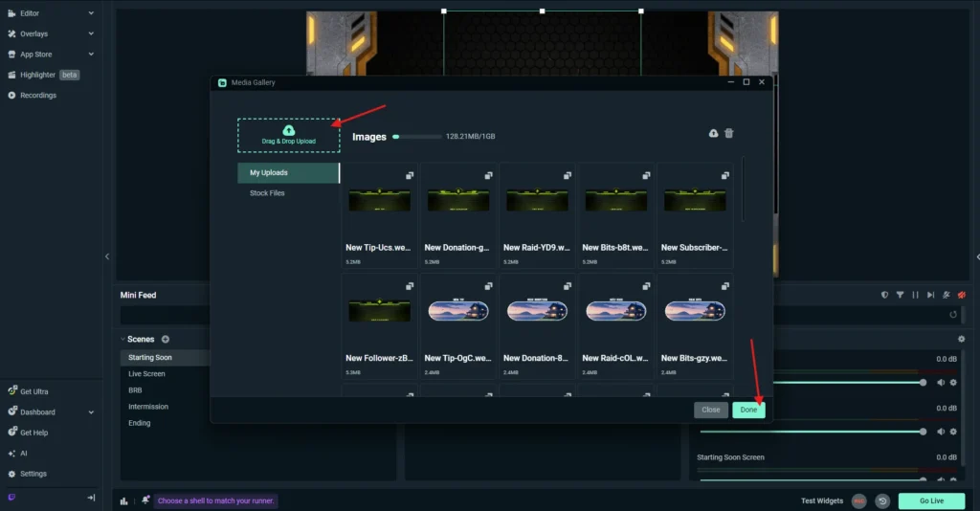980x511 pixels.
Task: Expand the Overlays menu chevron
Action: [91, 33]
